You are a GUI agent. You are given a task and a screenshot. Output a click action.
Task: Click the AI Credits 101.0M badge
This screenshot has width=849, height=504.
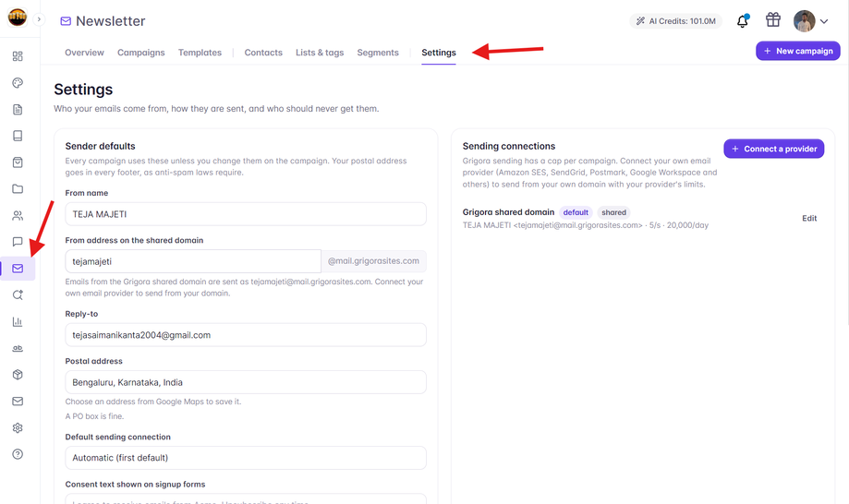(x=675, y=21)
